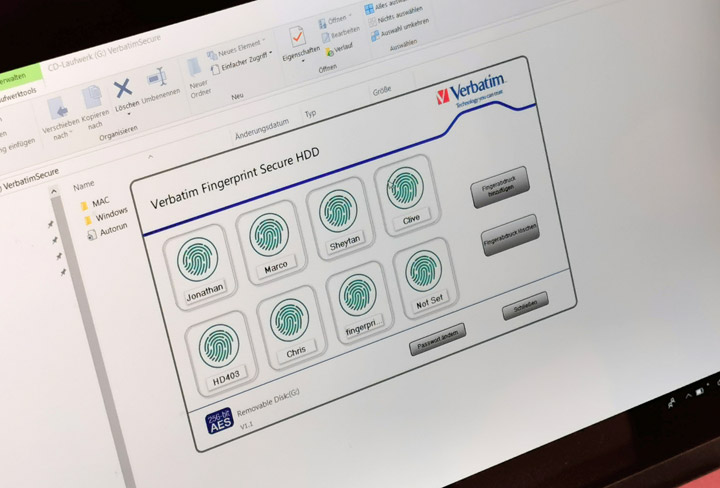This screenshot has width=720, height=488.
Task: Click the Eigenschaften icon in the ribbon
Action: tap(297, 38)
